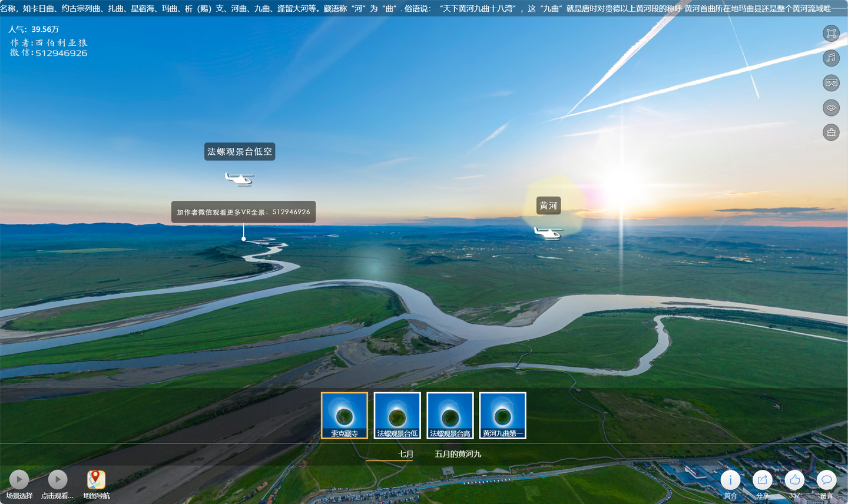Viewport: 848px width, 504px height.
Task: Switch to the 五月的黄河九 tab
Action: click(458, 454)
